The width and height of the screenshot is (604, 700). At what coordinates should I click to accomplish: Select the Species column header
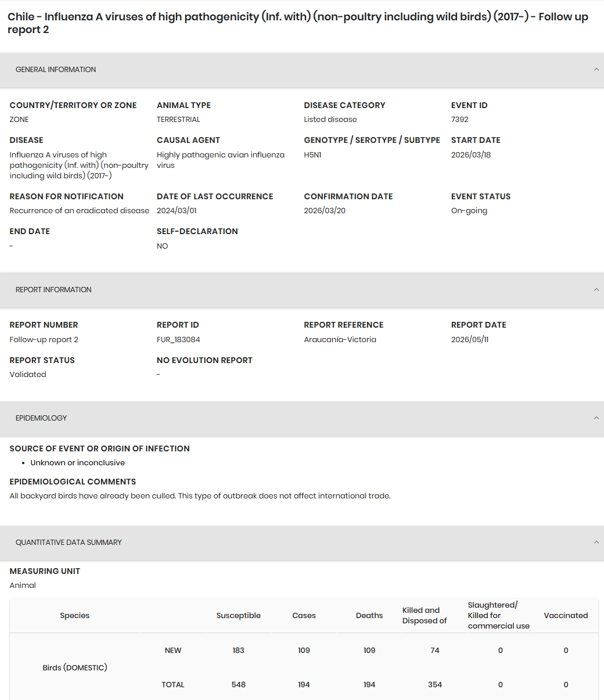coord(75,616)
